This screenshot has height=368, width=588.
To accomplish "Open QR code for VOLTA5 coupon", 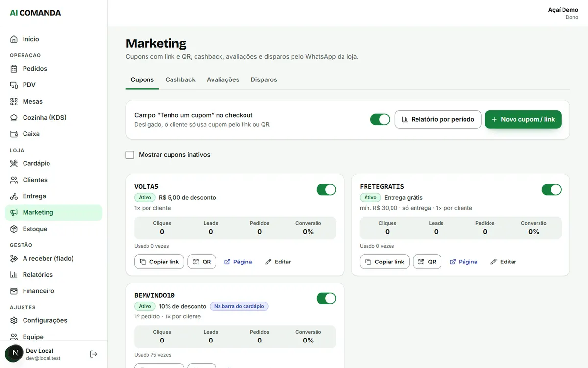I will tap(202, 262).
